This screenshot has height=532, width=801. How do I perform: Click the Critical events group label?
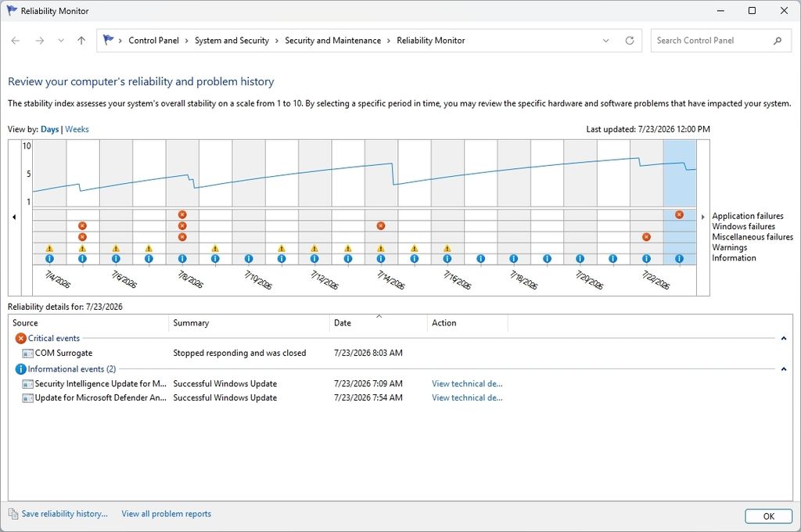pyautogui.click(x=54, y=338)
